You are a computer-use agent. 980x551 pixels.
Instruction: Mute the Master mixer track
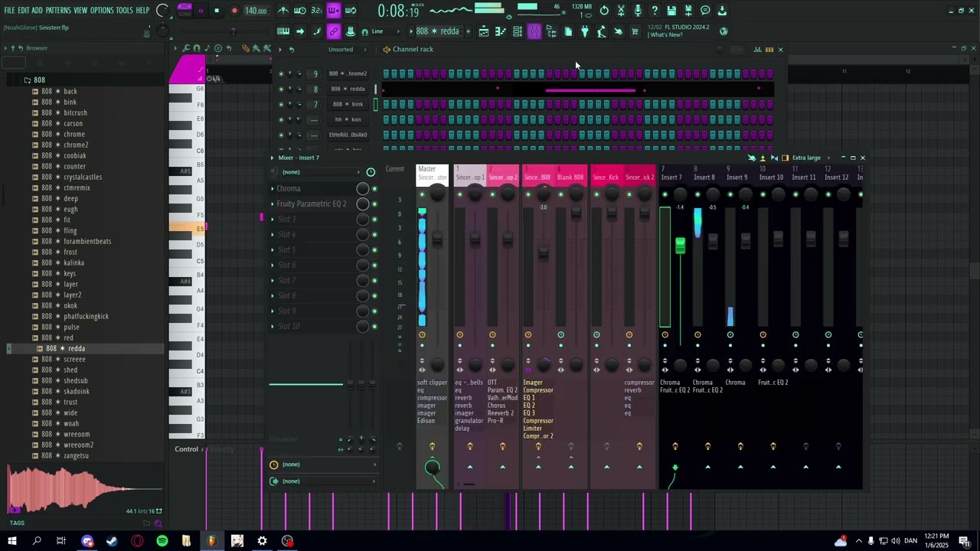422,194
